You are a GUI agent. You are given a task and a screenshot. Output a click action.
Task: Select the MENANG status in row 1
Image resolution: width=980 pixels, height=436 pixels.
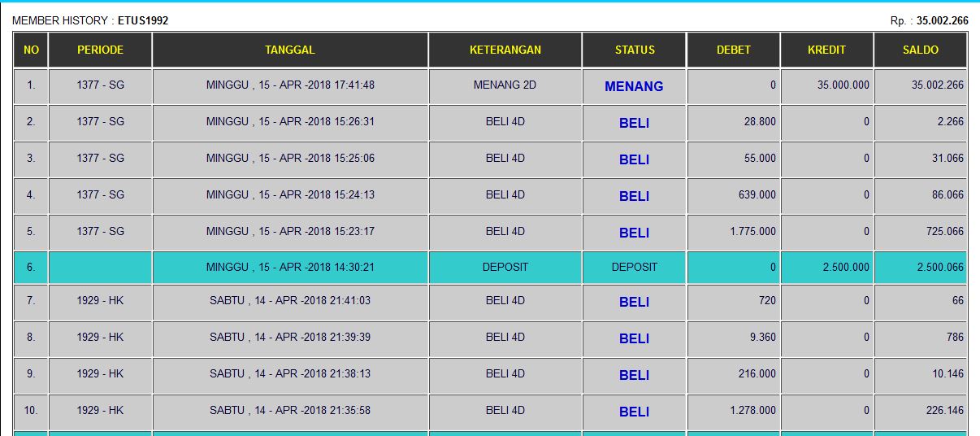[x=634, y=86]
